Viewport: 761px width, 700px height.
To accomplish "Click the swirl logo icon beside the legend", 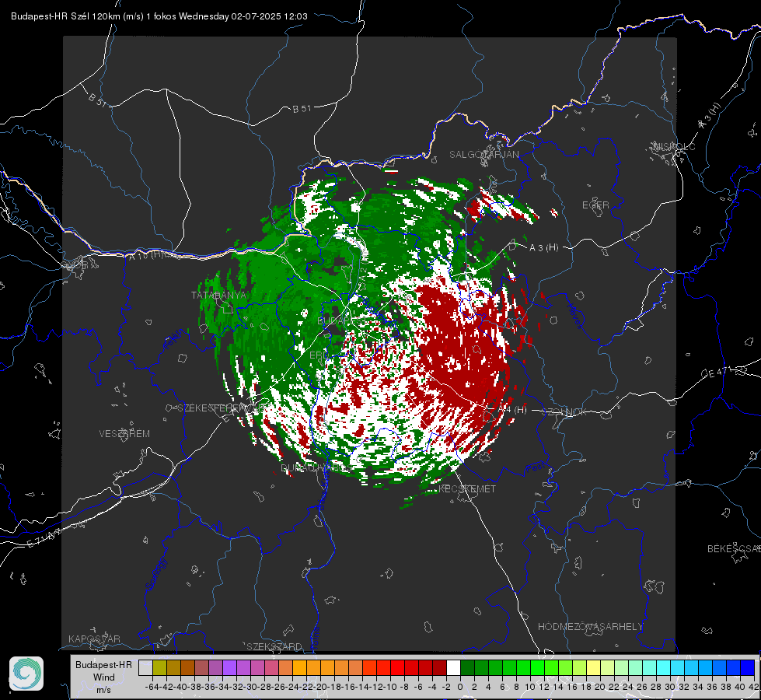I will [x=26, y=674].
